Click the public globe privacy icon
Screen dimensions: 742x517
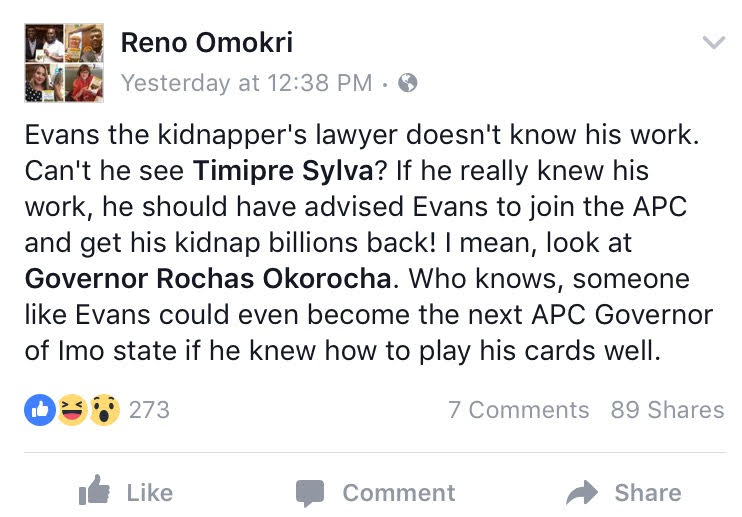point(407,83)
